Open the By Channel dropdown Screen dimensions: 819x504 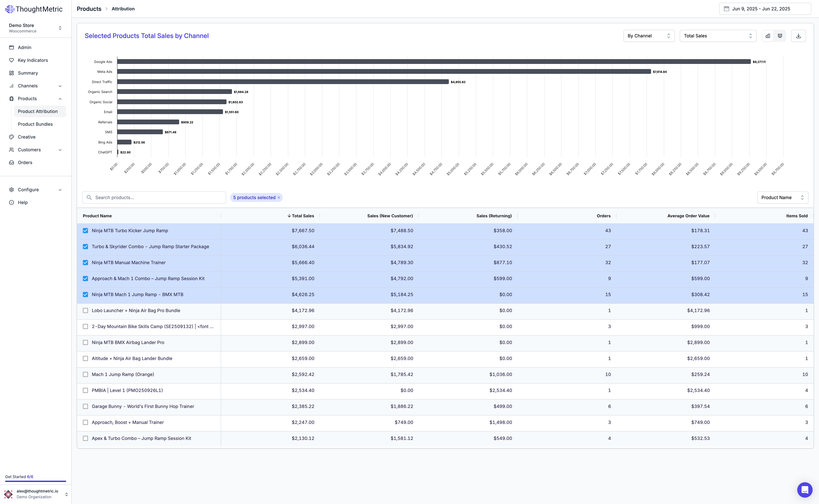(x=648, y=36)
